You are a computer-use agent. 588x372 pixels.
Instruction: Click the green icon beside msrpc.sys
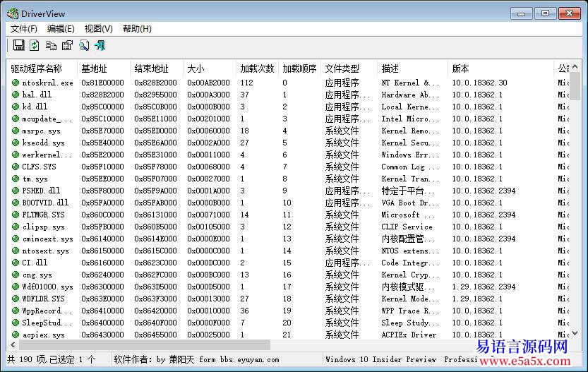pos(16,131)
